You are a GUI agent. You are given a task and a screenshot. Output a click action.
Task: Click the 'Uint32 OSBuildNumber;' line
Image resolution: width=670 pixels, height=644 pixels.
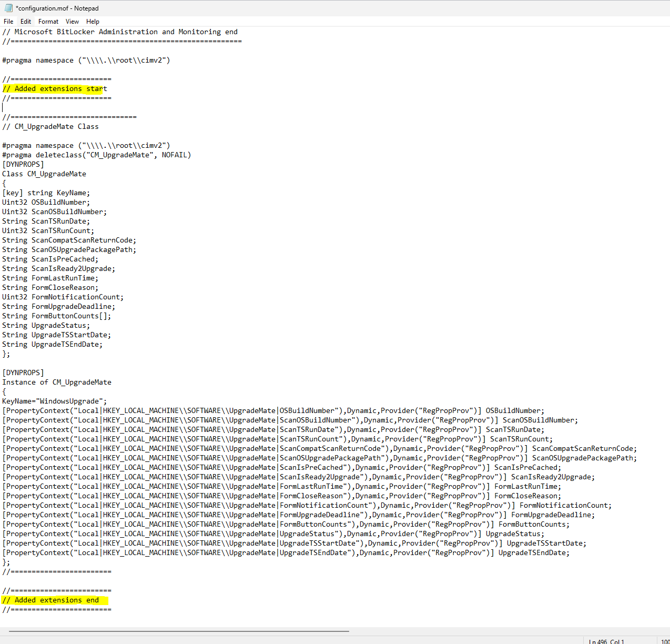(x=46, y=203)
